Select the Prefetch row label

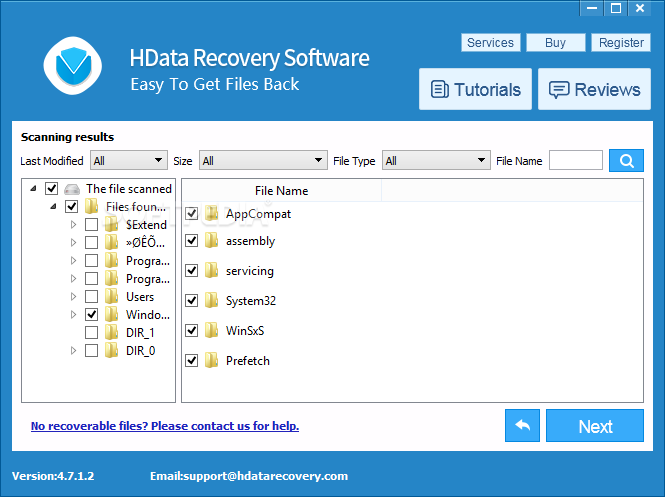point(248,360)
